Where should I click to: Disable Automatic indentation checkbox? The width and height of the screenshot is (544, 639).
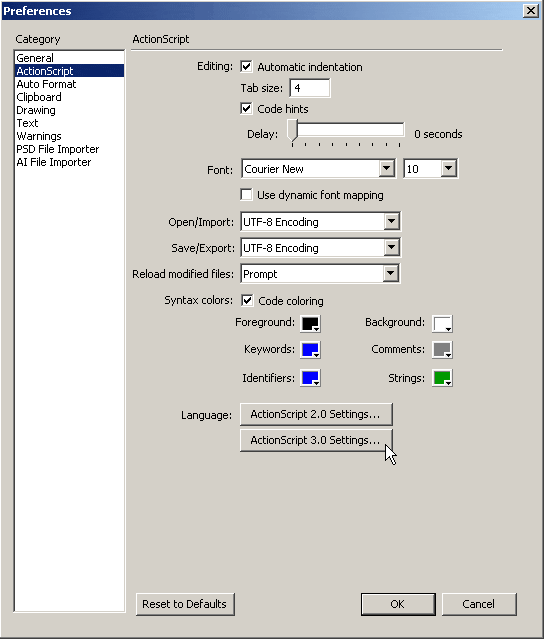[246, 66]
